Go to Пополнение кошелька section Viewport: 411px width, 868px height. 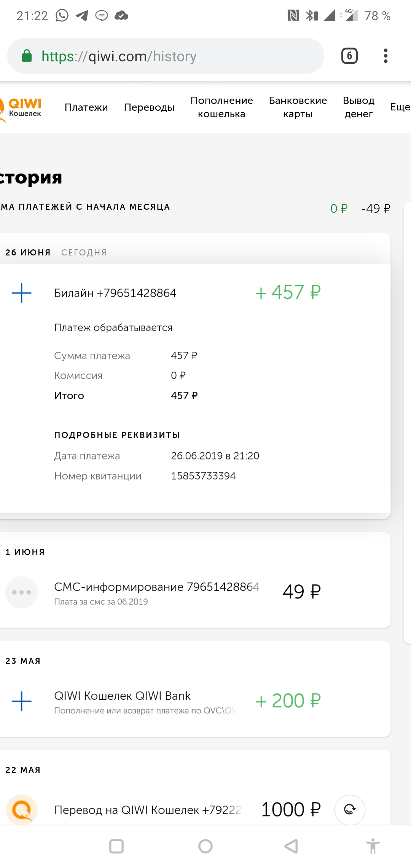click(x=221, y=107)
